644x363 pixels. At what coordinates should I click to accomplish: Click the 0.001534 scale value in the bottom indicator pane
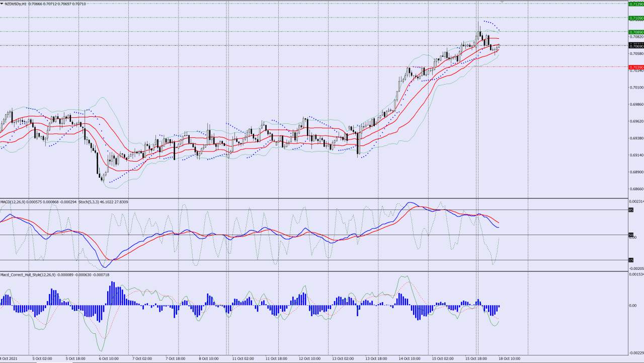point(636,274)
